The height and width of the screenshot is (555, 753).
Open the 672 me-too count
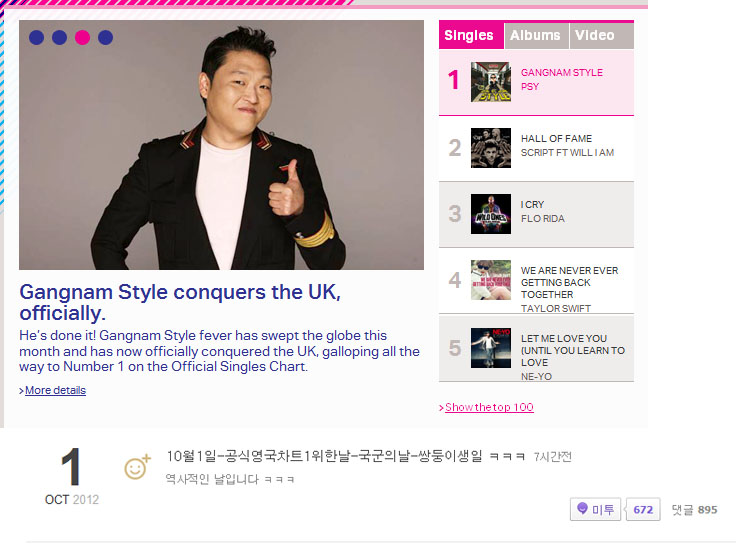click(643, 509)
